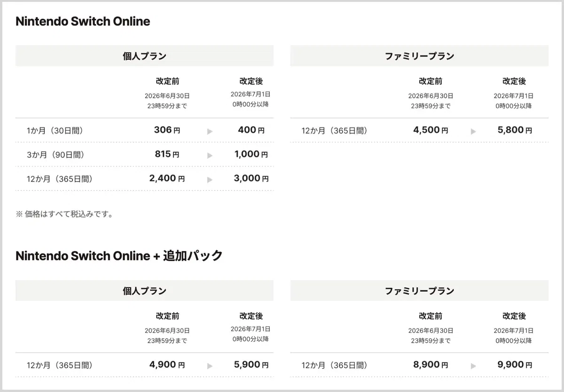Click the 5,900円 revised price

tap(251, 365)
